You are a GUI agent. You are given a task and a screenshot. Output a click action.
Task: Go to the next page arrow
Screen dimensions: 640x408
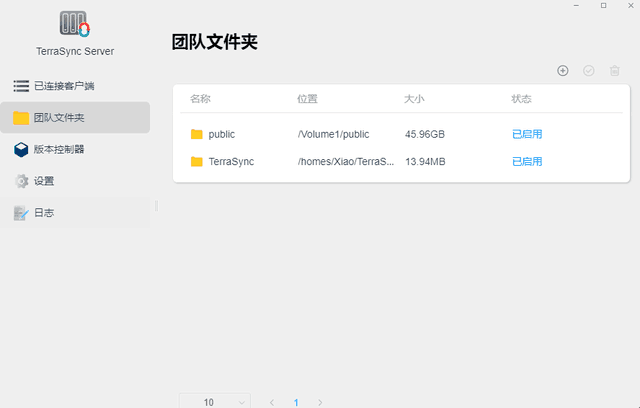point(320,403)
